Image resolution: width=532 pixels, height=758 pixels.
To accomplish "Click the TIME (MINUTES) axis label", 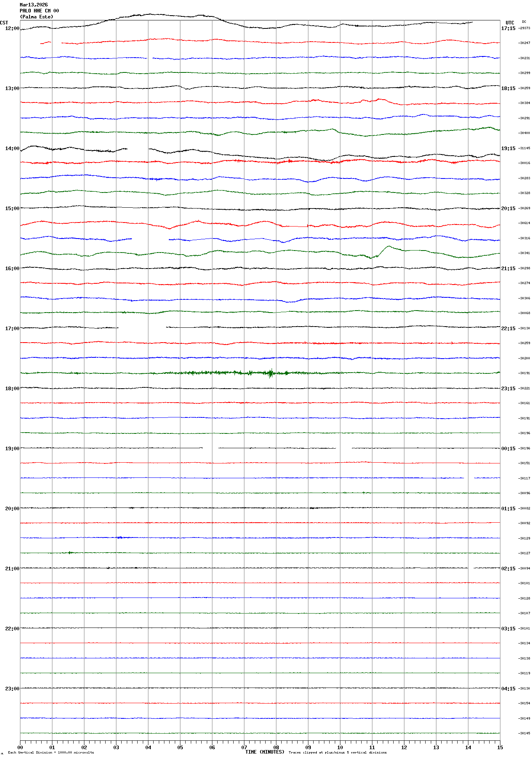I will point(265,752).
